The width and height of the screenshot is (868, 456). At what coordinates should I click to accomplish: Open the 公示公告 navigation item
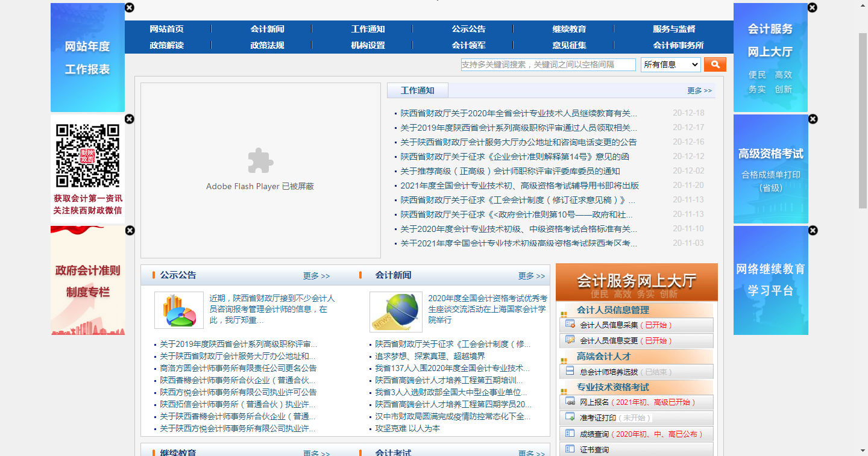469,29
